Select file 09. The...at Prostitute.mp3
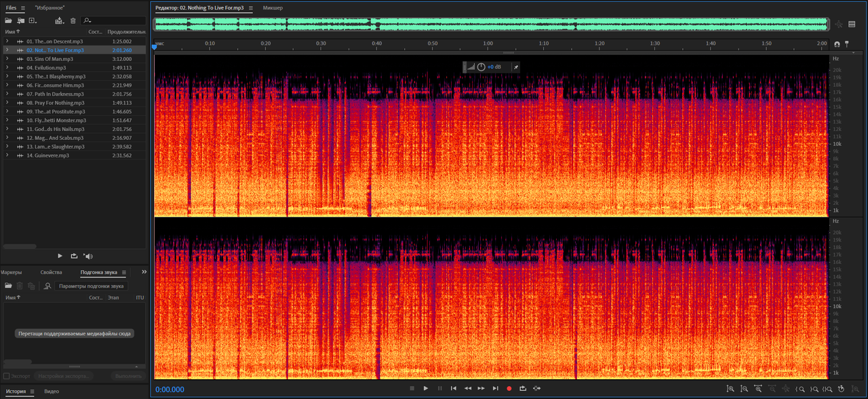868x399 pixels. tap(73, 112)
